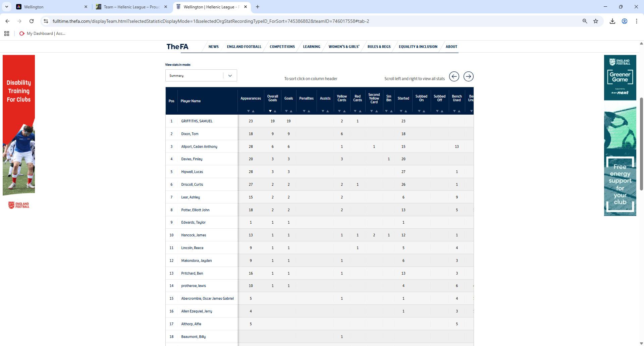Sort Penalties column ascending
The image size is (644, 346).
coord(309,111)
